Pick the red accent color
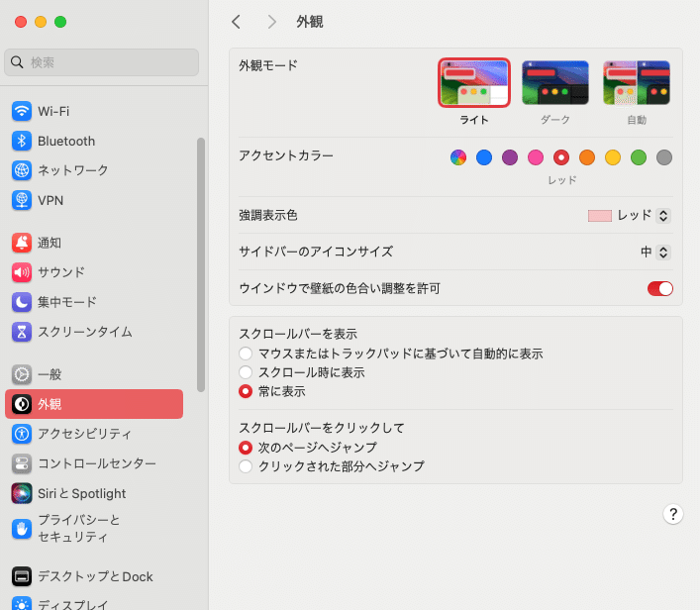The height and width of the screenshot is (610, 700). [x=561, y=157]
